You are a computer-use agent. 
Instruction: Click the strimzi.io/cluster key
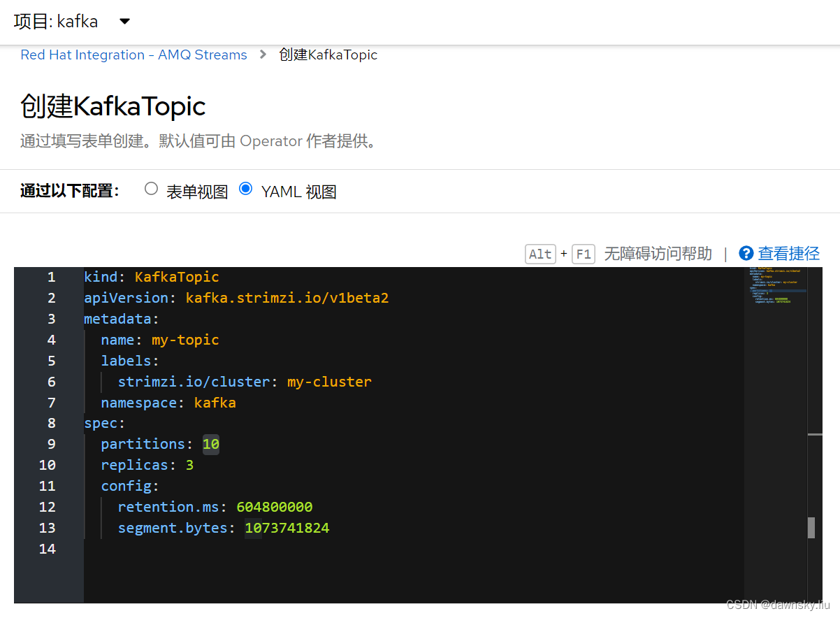(194, 382)
